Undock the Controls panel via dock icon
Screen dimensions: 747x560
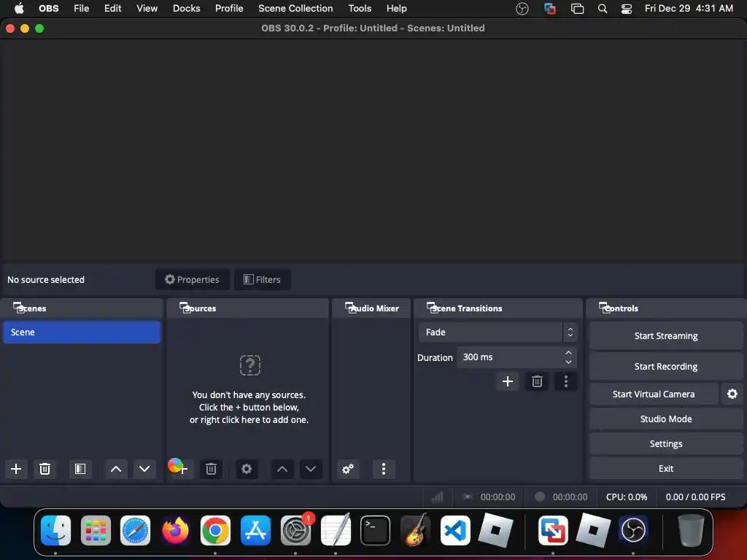[604, 307]
